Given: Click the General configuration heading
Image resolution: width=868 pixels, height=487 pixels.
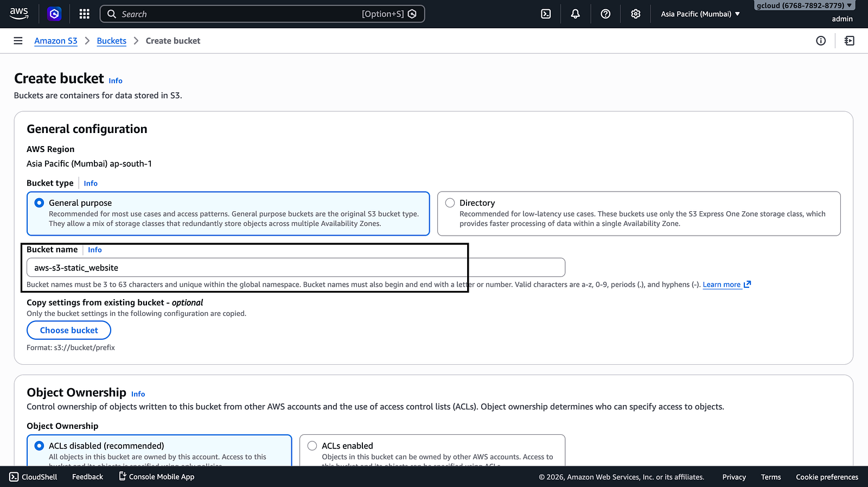Looking at the screenshot, I should pos(87,129).
